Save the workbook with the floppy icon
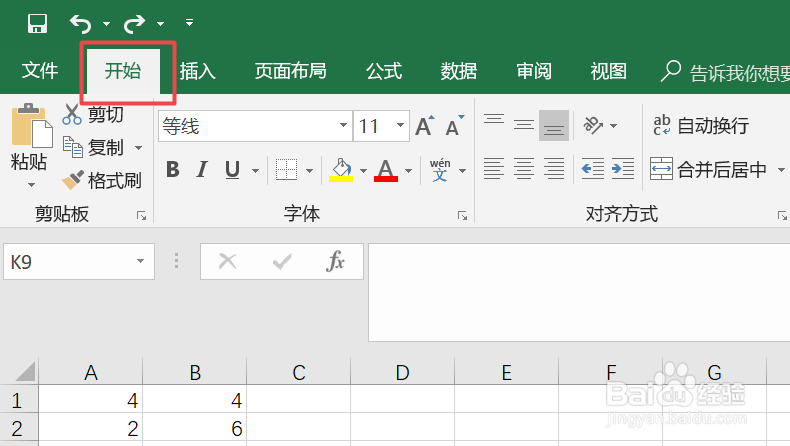790x446 pixels. tap(37, 23)
